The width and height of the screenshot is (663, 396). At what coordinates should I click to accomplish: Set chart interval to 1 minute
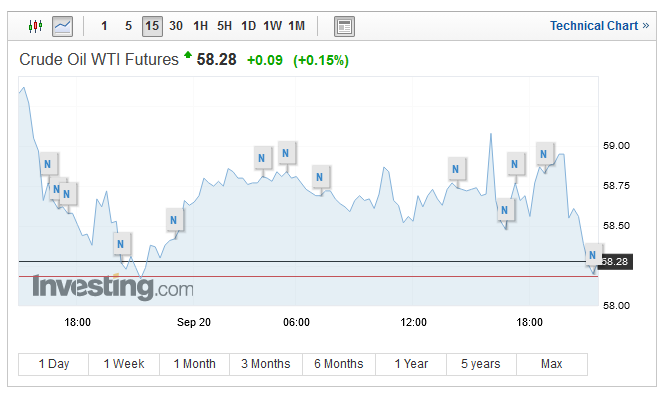pyautogui.click(x=104, y=26)
